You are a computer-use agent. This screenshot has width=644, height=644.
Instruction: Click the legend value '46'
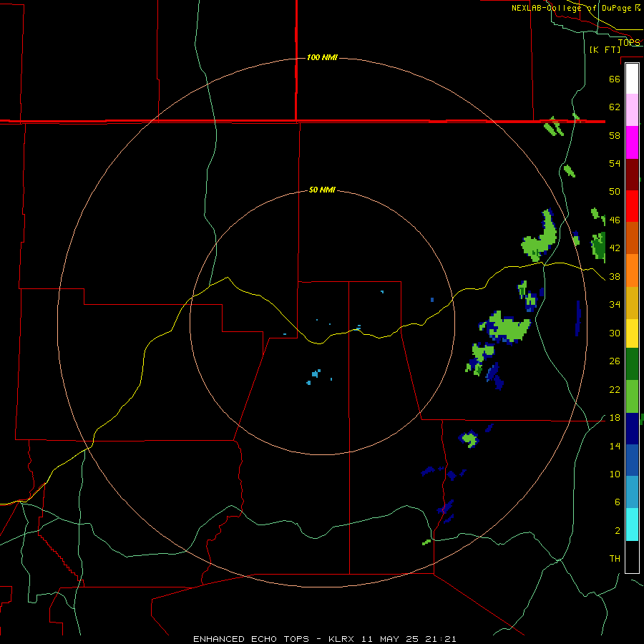tap(615, 220)
